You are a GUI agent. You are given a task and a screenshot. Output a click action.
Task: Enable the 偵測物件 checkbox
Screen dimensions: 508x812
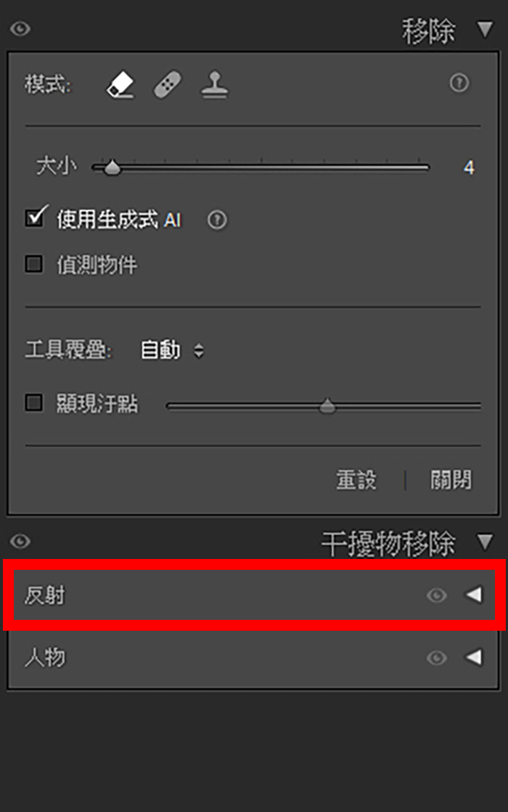click(34, 265)
